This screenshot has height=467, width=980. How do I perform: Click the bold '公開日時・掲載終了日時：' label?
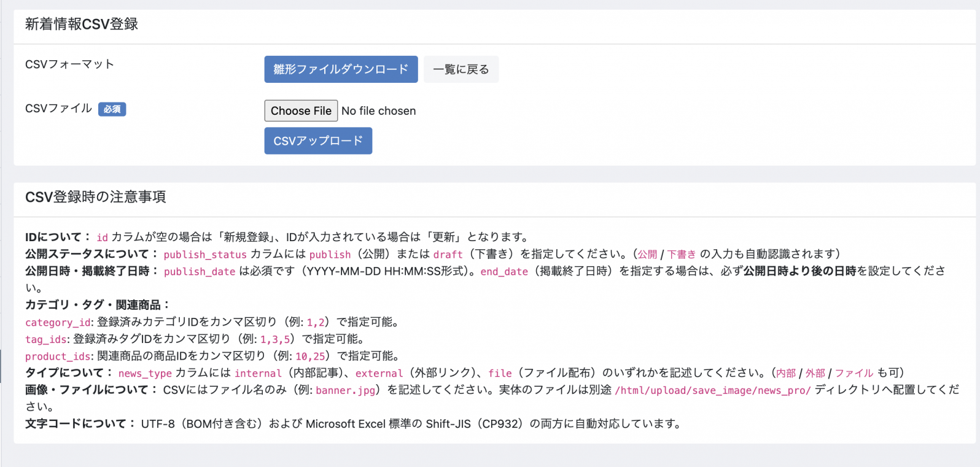92,271
